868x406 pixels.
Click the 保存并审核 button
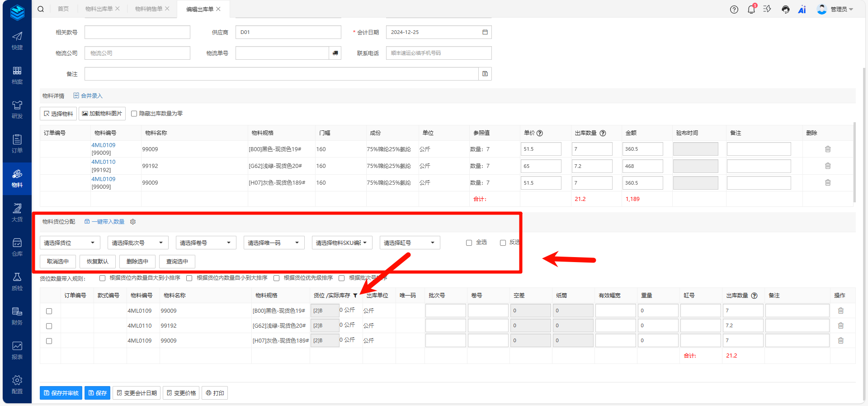pyautogui.click(x=61, y=393)
